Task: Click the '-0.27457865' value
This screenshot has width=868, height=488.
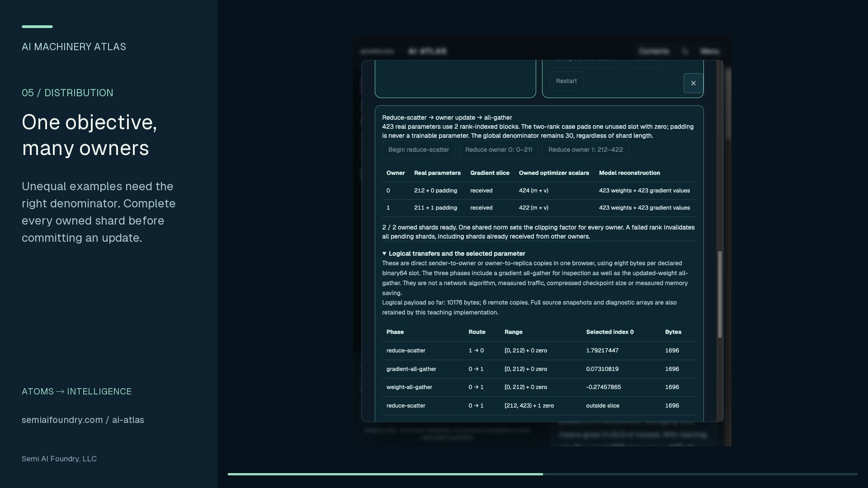Action: tap(604, 387)
